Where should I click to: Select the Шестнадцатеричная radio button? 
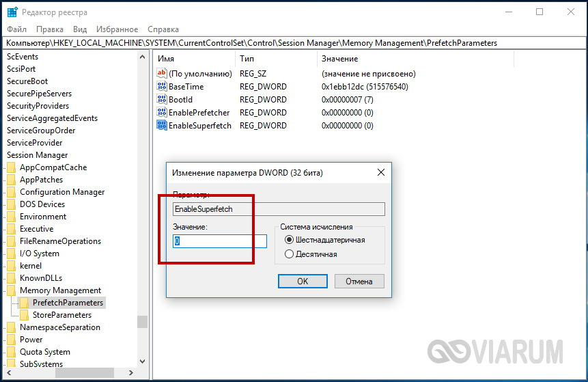click(x=290, y=240)
